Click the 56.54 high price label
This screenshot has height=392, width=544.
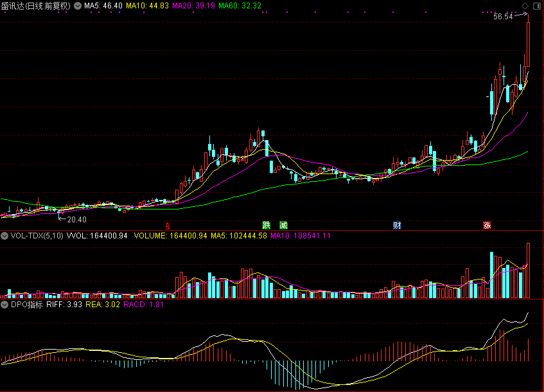pyautogui.click(x=503, y=17)
